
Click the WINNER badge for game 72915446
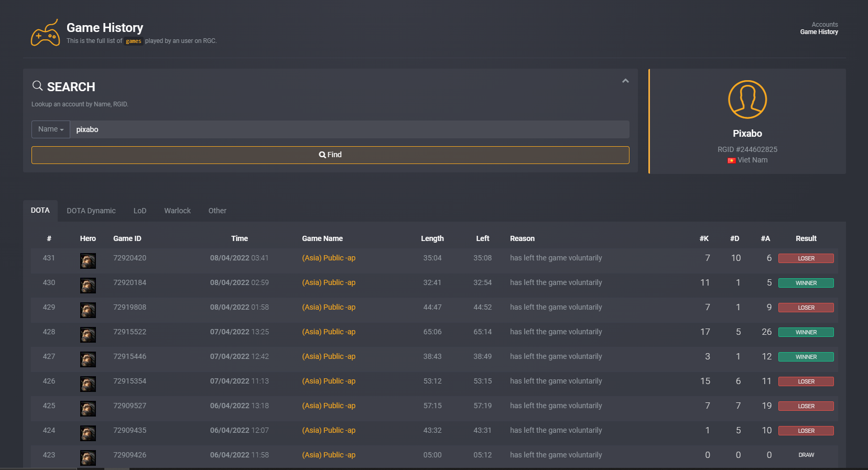[x=806, y=357]
